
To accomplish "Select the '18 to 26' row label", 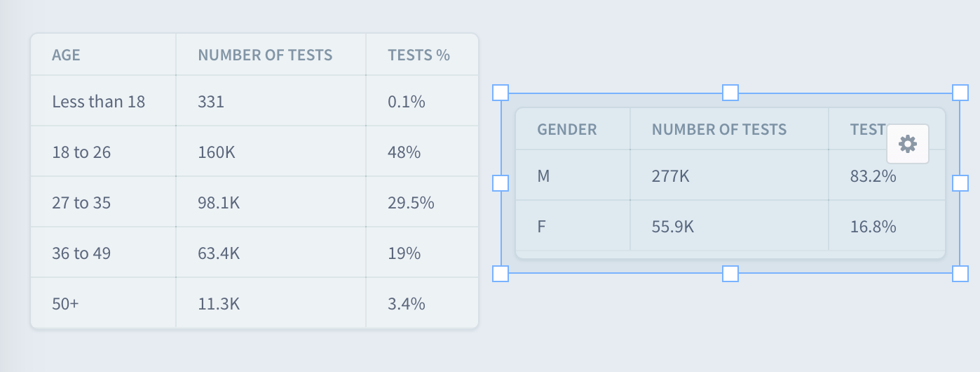I will tap(81, 152).
